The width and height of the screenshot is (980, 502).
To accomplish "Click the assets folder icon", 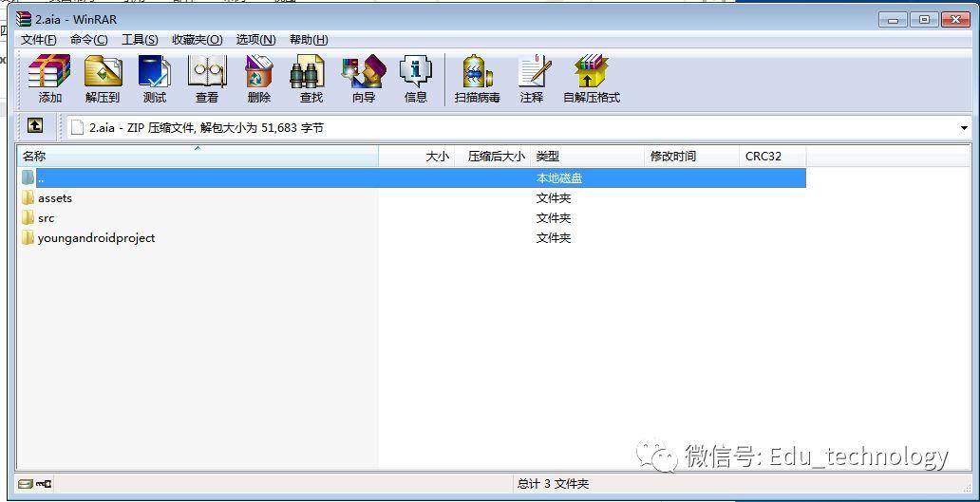I will coord(28,198).
